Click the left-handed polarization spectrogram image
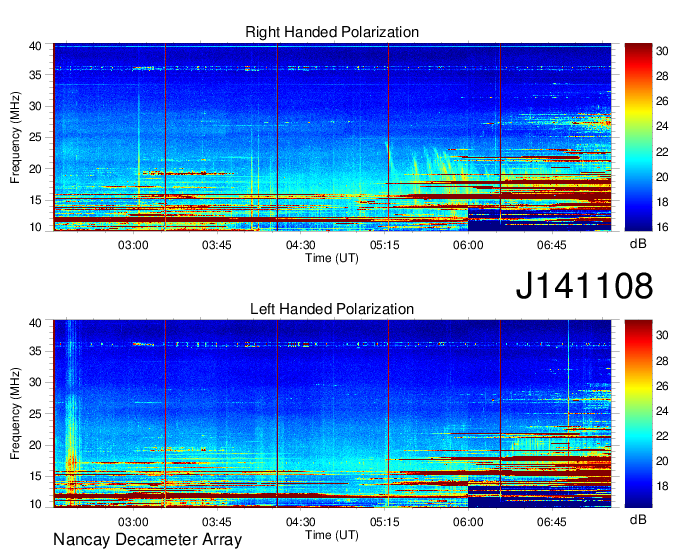Image resolution: width=680 pixels, height=552 pixels. (332, 414)
